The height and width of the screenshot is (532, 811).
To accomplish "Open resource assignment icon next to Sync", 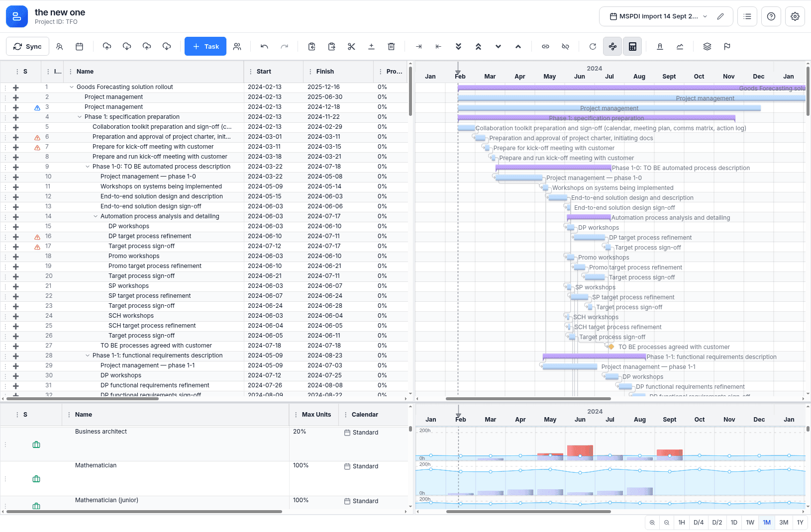I will click(x=59, y=46).
